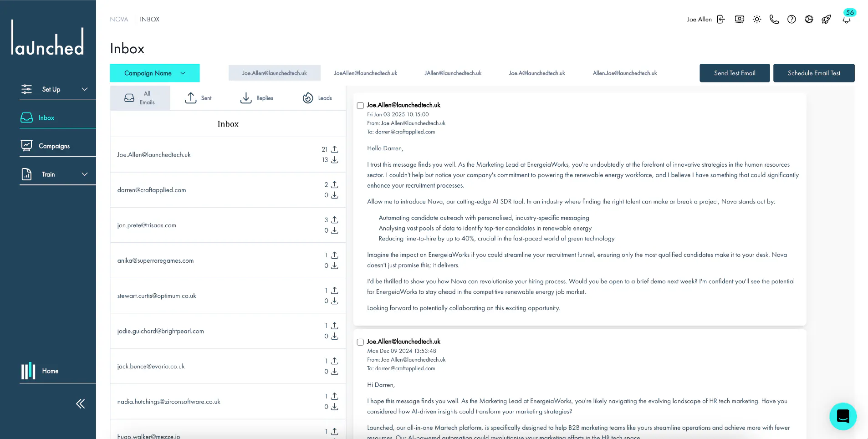Screen dimensions: 868x439
Task: Open jack.bunce@evorio.co.uk conversation
Action: [228, 367]
